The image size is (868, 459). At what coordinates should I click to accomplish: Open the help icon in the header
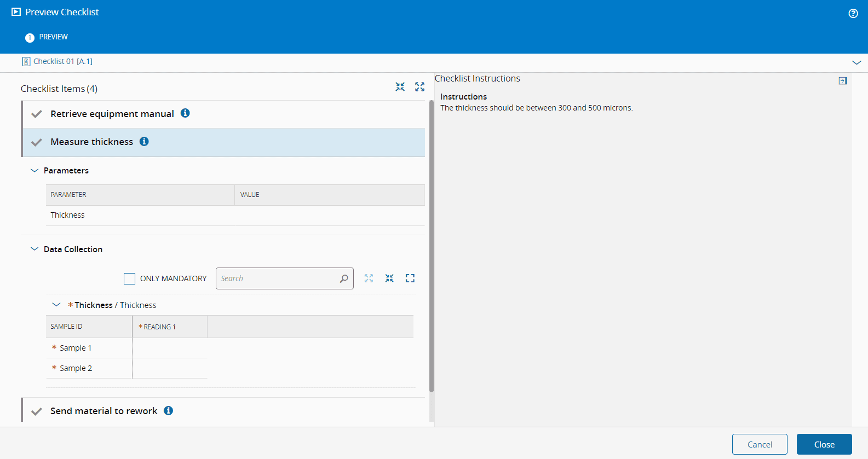[x=853, y=14]
